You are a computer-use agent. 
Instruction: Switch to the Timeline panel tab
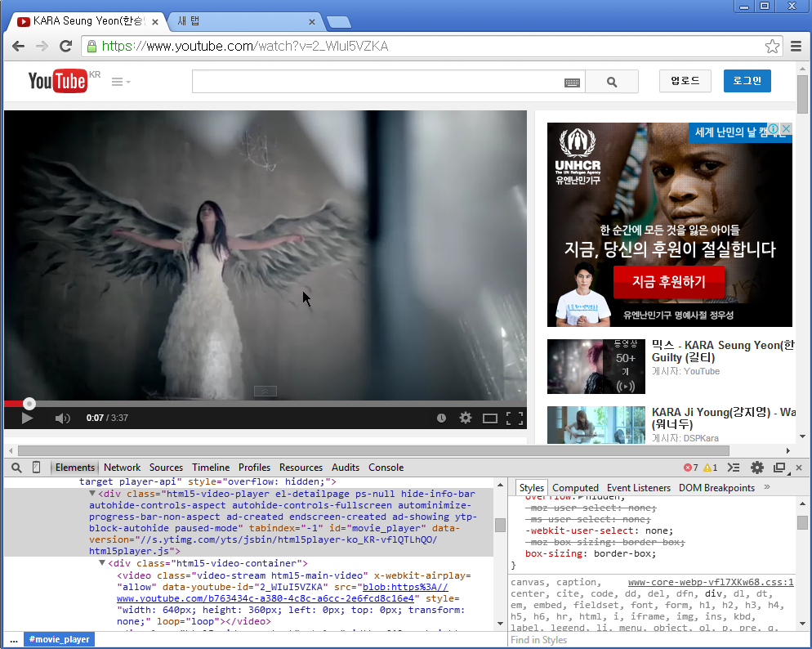coord(211,468)
